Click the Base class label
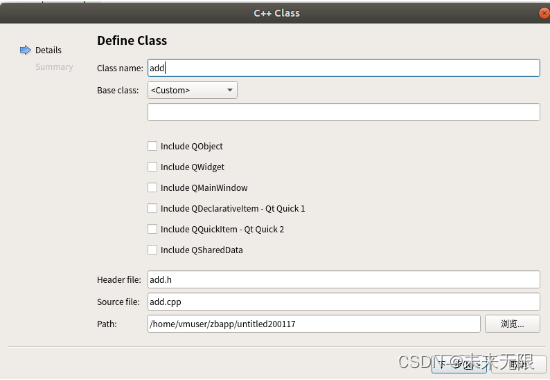 pos(118,91)
